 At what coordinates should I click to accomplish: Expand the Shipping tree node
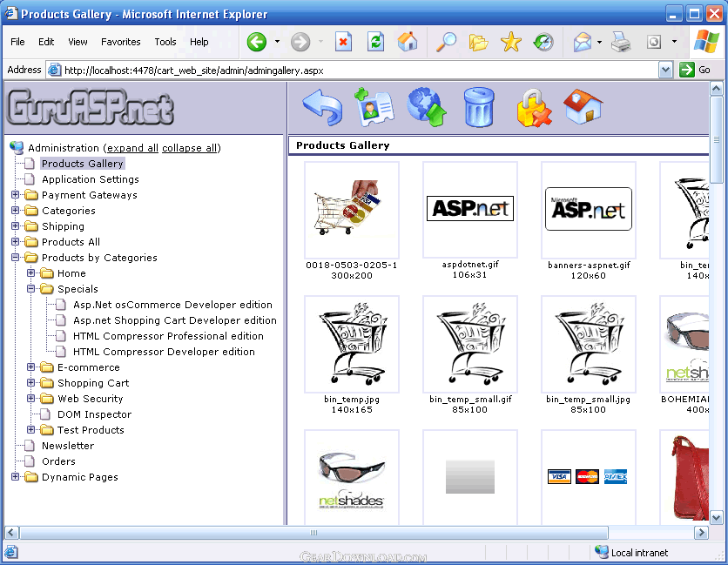[x=16, y=226]
